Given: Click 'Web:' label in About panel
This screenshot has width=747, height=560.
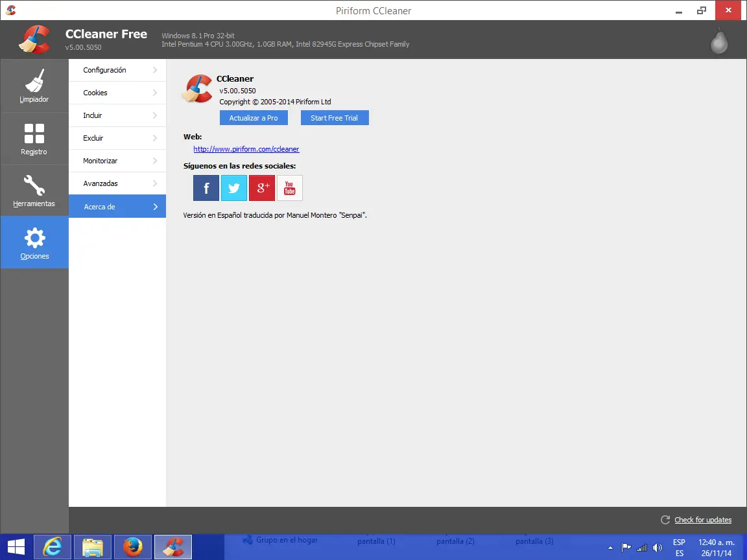Looking at the screenshot, I should pos(193,137).
